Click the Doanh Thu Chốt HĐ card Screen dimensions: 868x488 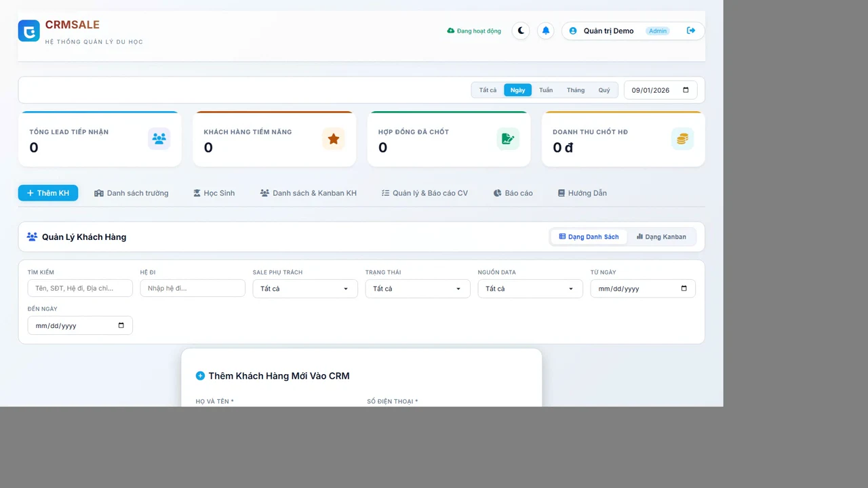pyautogui.click(x=623, y=139)
